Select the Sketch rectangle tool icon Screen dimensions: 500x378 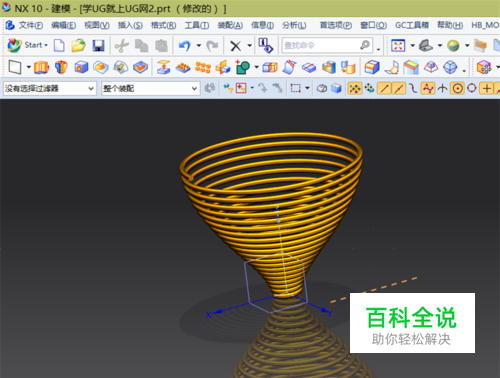pos(15,67)
